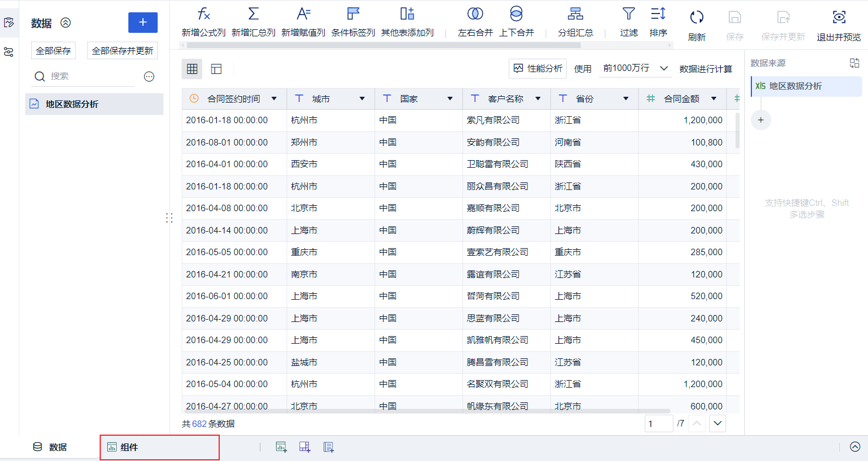This screenshot has width=868, height=461.
Task: Click the 搜索 search input field
Action: 83,76
